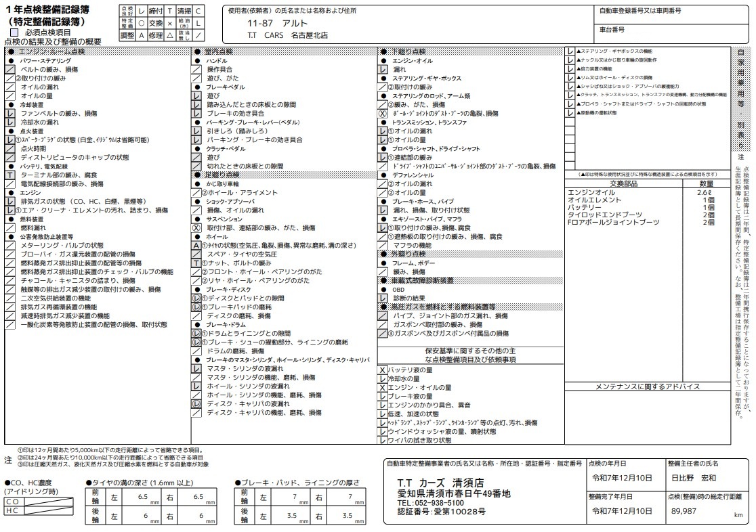
Task: Click the X mark on バッテリ液の量
Action: (383, 369)
